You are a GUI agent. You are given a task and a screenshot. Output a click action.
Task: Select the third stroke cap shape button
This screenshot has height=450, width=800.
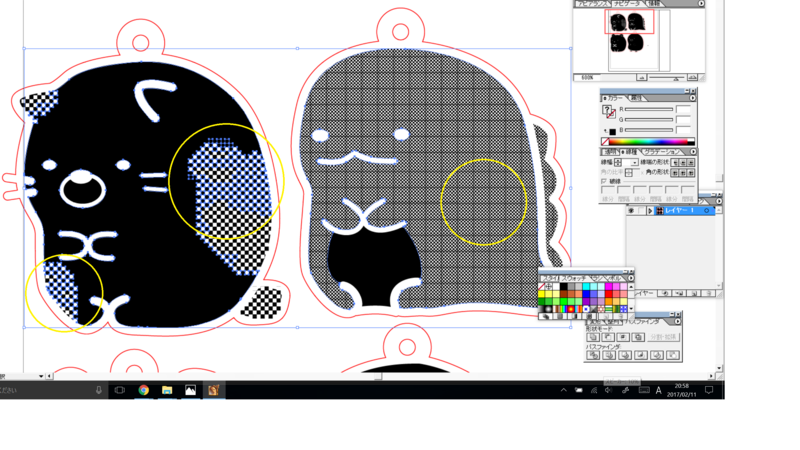[x=691, y=162]
